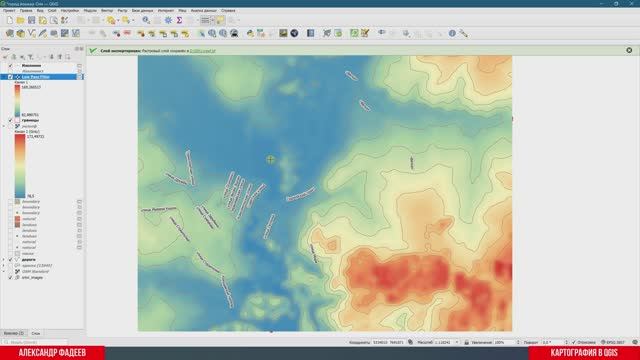Open the Проект menu
Viewport: 640px width, 360px height.
click(x=9, y=10)
